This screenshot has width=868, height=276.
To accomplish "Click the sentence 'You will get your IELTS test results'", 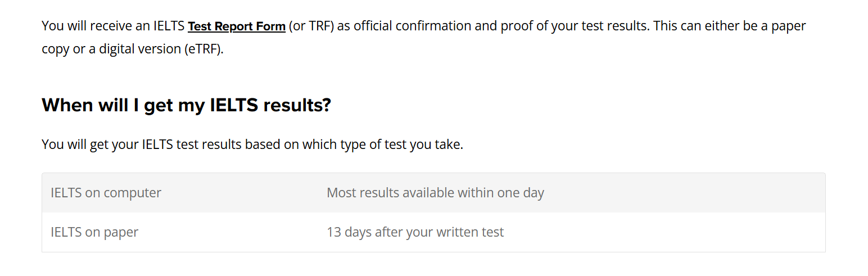I will click(x=141, y=144).
